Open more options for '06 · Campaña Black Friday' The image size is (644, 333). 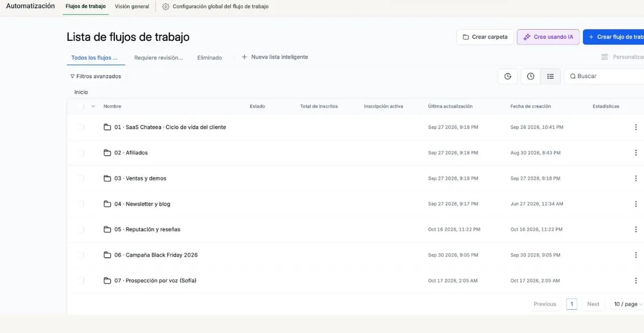[636, 255]
